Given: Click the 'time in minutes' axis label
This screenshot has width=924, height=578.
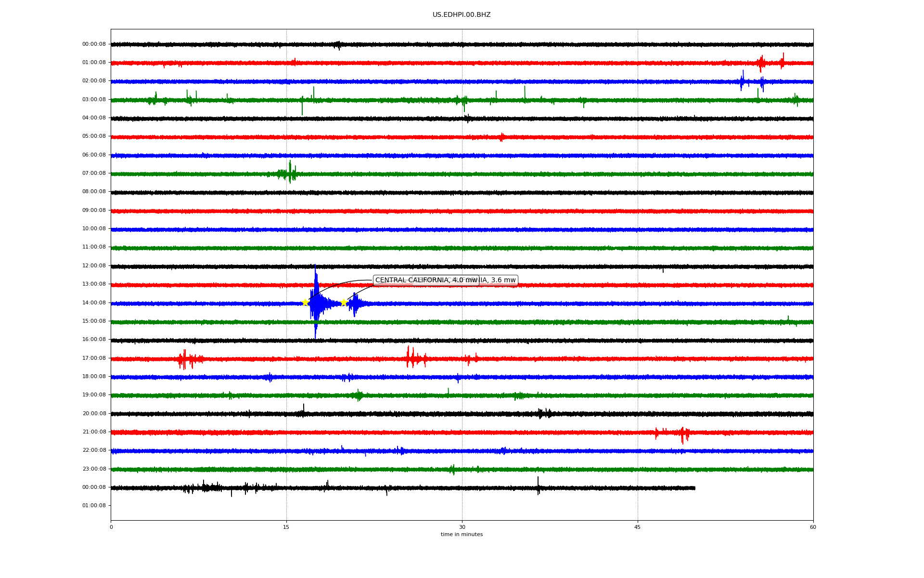Looking at the screenshot, I should coord(462,534).
